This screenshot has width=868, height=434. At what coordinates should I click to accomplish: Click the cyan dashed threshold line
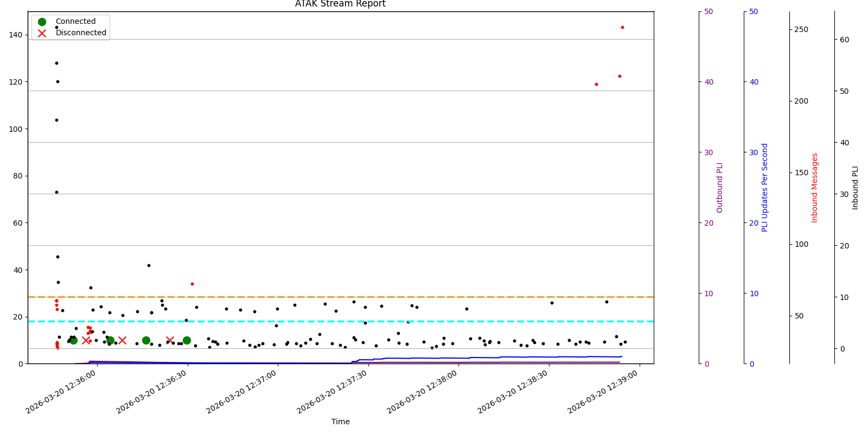click(x=380, y=321)
